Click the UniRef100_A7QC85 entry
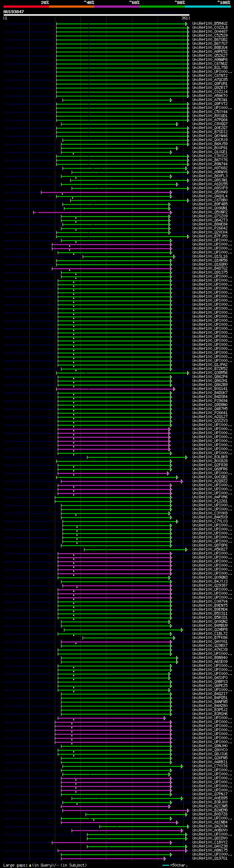234x868 pixels. tap(210, 80)
